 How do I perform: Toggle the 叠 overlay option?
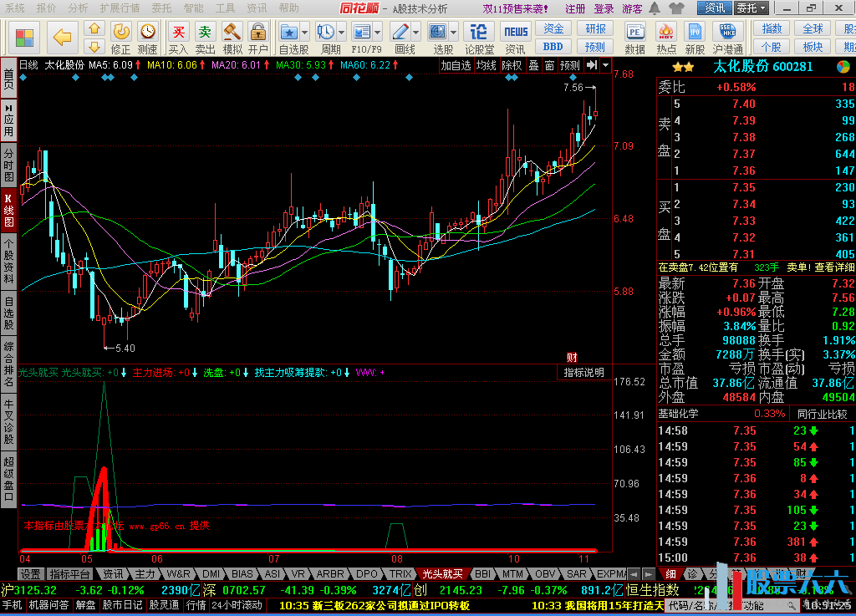point(533,65)
